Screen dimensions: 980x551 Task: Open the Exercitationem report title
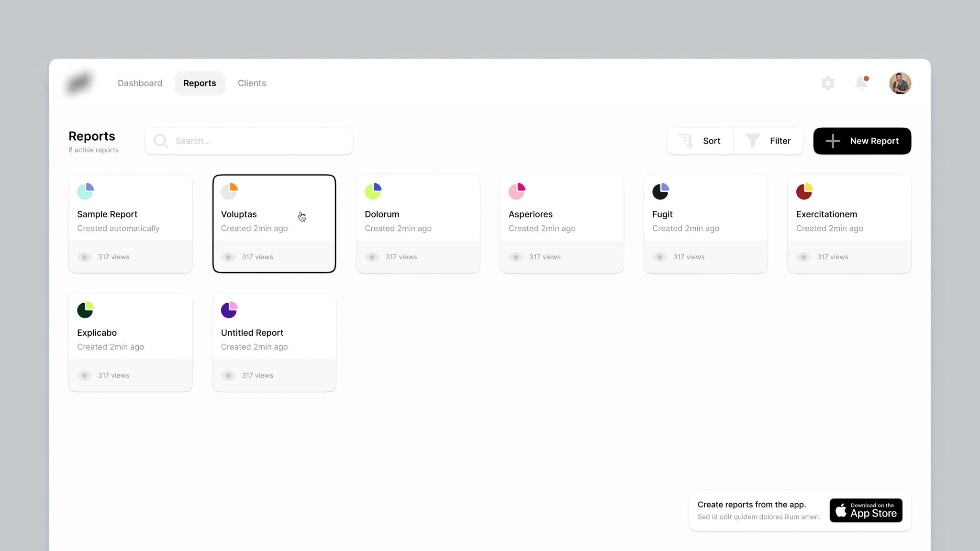pos(826,214)
